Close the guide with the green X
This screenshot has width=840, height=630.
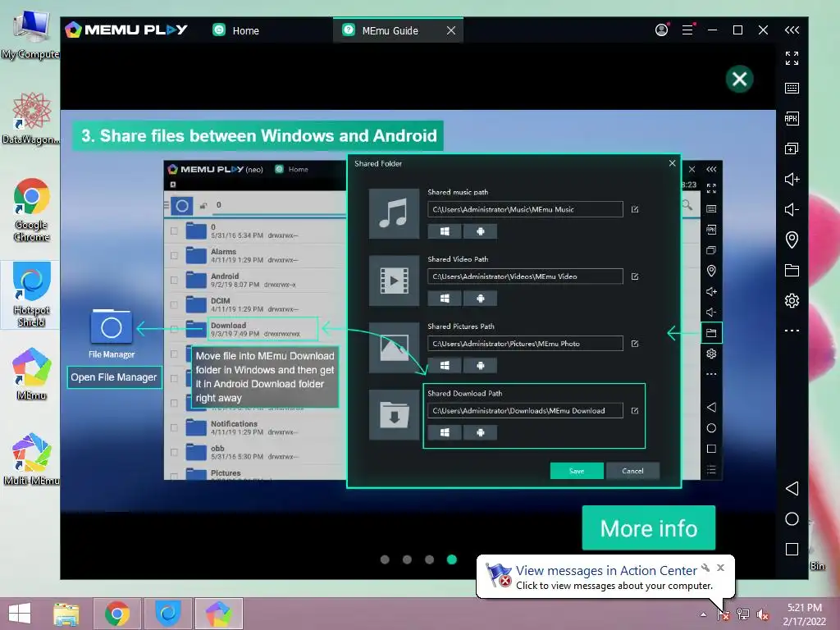739,80
